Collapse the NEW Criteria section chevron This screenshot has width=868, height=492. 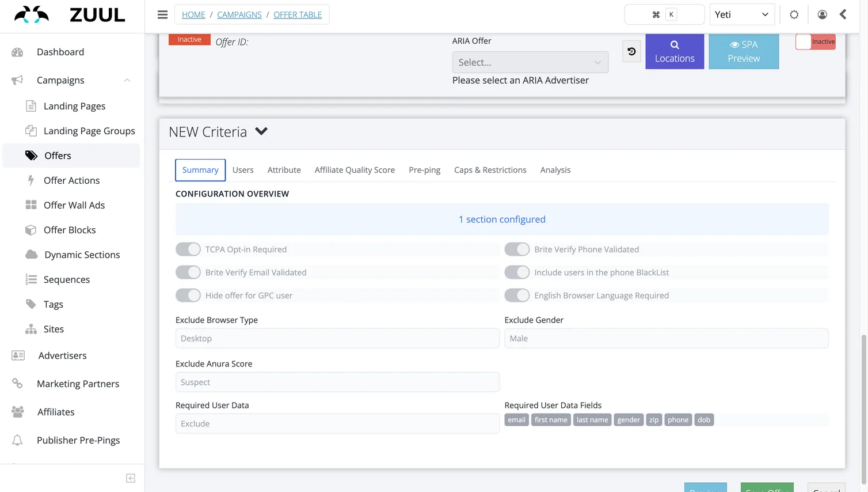coord(261,131)
